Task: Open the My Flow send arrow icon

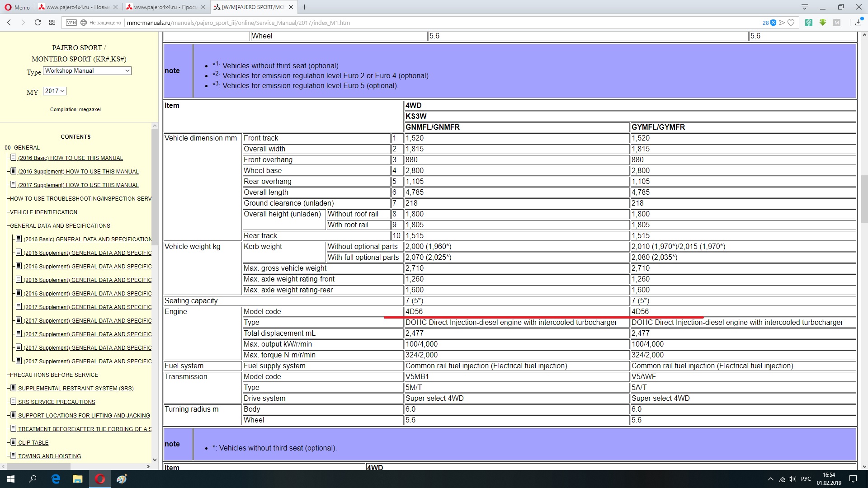Action: [x=782, y=23]
